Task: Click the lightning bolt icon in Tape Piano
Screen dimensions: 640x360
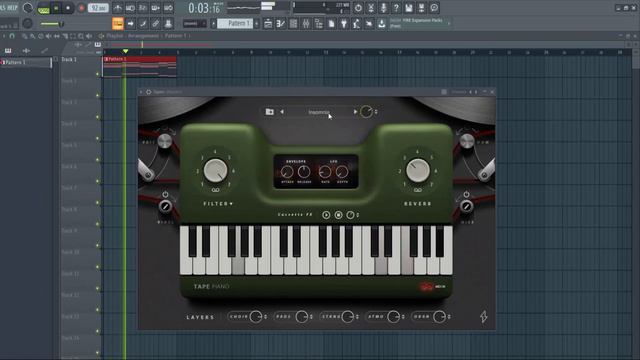Action: tap(484, 316)
